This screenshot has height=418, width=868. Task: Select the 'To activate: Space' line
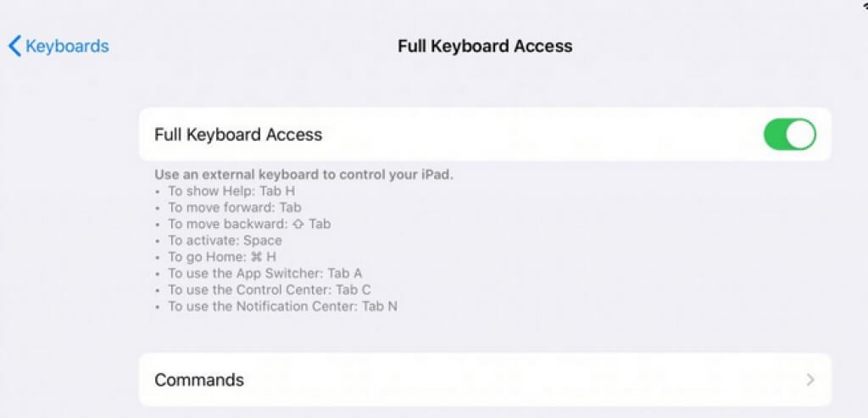tap(225, 240)
